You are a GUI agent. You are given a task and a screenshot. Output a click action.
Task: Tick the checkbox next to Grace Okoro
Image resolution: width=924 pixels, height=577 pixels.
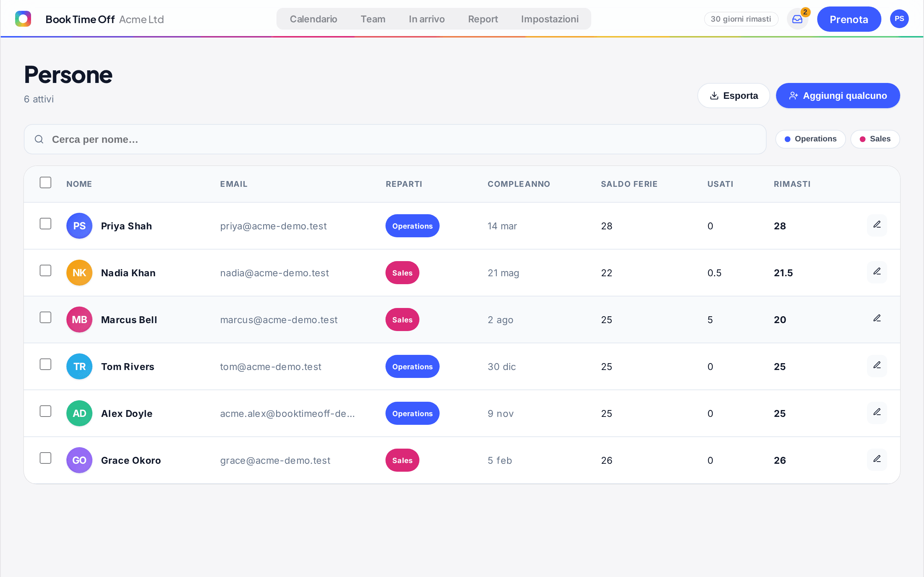click(45, 458)
